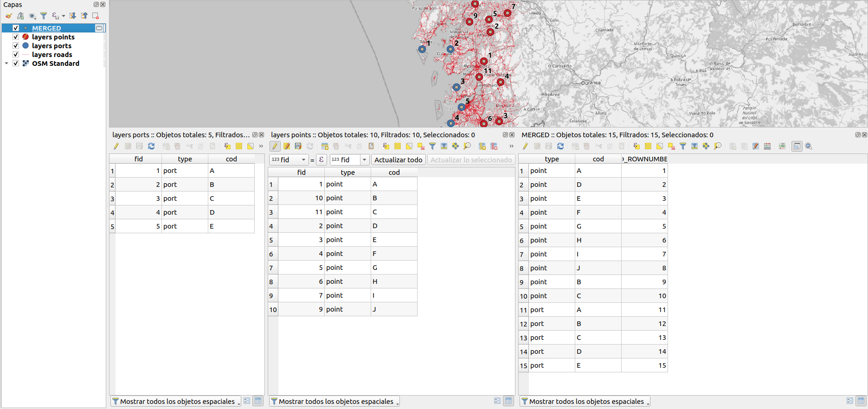The image size is (868, 409).
Task: Open layers points Mostrar todos filter dropdown
Action: click(x=334, y=401)
